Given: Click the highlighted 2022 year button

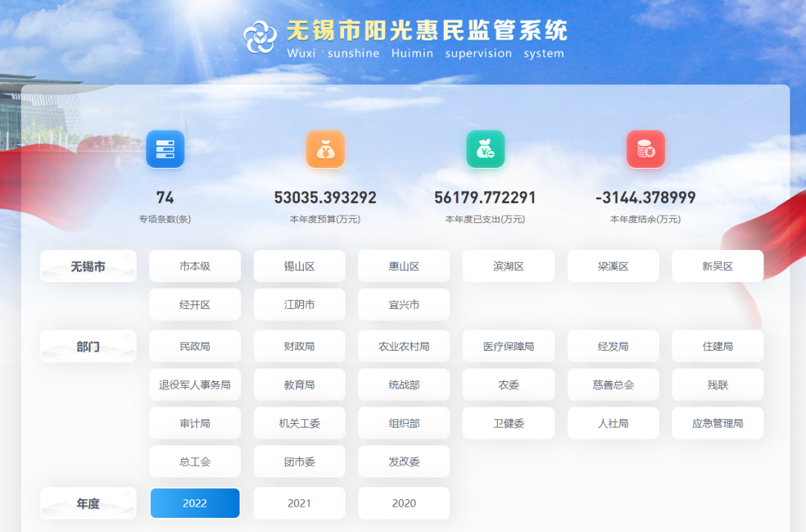Looking at the screenshot, I should coord(195,503).
